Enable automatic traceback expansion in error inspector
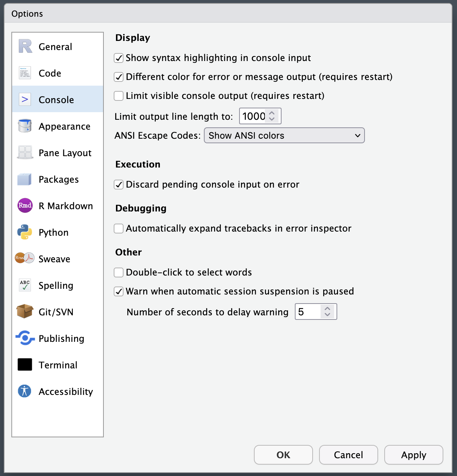 click(119, 229)
